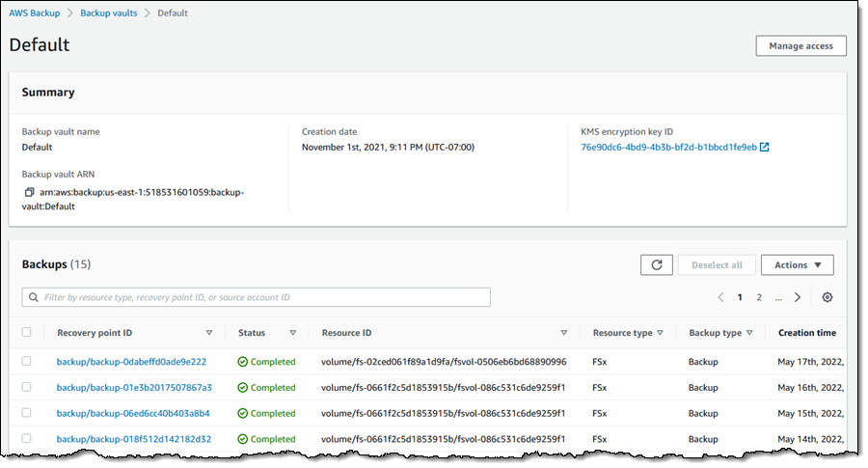Screen dimensions: 868x468
Task: Open the Actions dropdown
Action: (798, 264)
